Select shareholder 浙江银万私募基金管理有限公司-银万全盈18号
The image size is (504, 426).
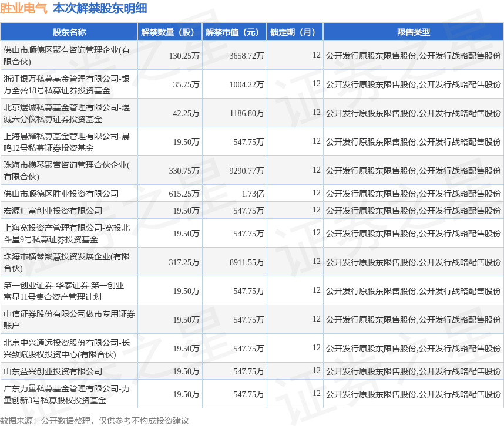point(66,84)
